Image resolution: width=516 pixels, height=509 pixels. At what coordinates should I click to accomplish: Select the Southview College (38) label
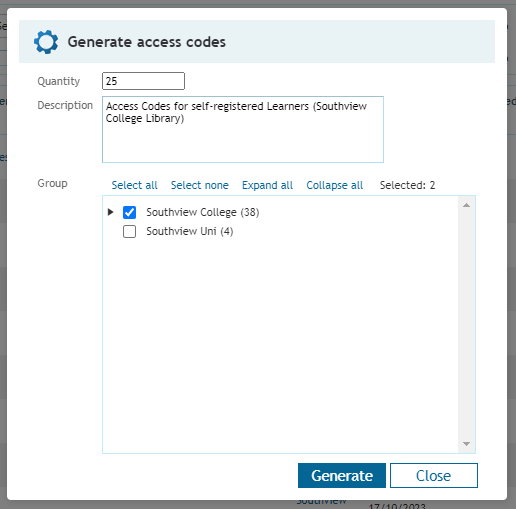point(203,212)
